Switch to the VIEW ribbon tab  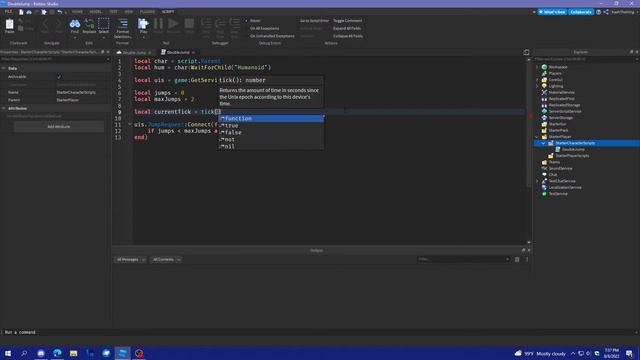point(129,12)
